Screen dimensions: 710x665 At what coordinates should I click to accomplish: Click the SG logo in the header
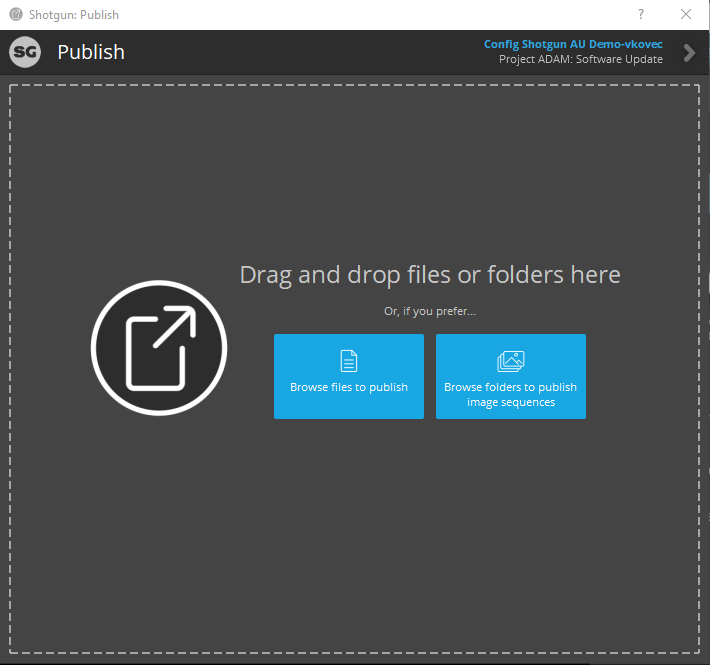25,53
